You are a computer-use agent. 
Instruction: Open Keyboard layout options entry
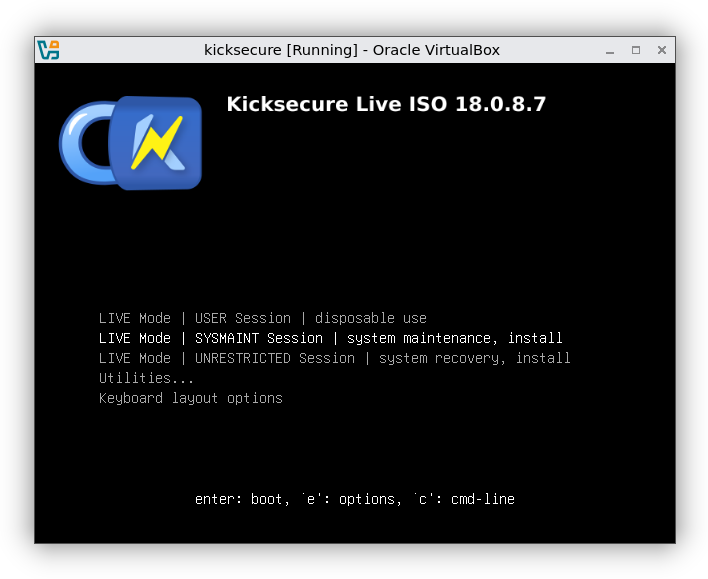(x=191, y=398)
